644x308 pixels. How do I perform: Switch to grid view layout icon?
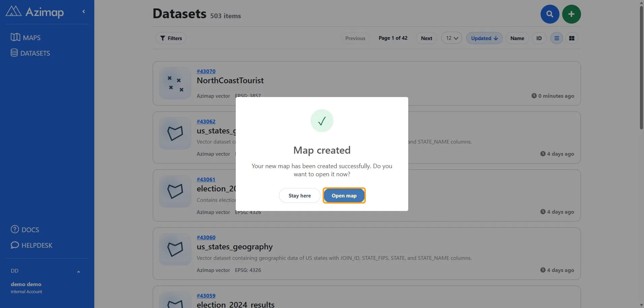[x=572, y=38]
